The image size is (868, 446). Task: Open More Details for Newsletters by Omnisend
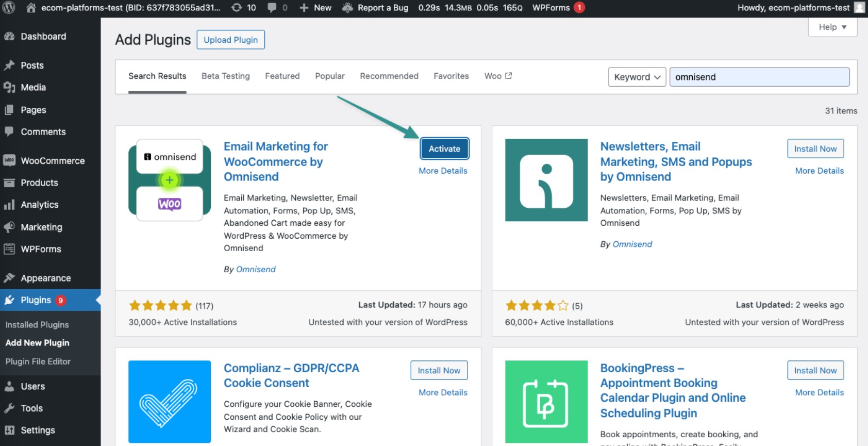pyautogui.click(x=820, y=171)
